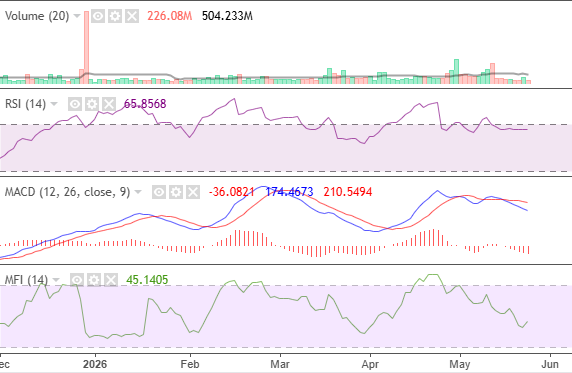Click the Volume (20) indicator label
572x373 pixels.
click(x=37, y=16)
